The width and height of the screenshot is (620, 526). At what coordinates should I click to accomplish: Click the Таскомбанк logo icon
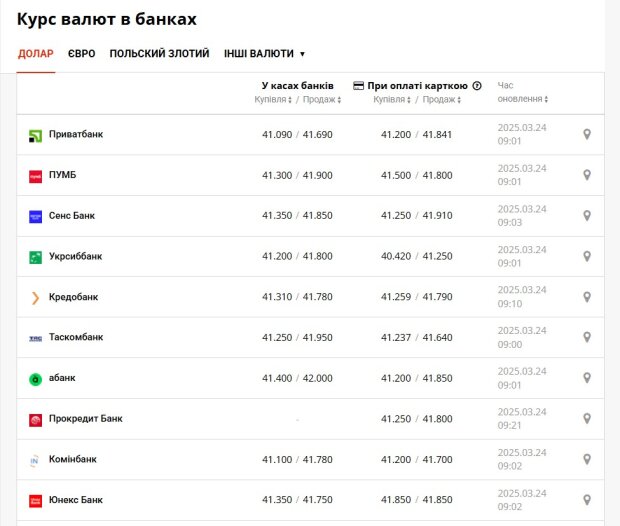click(x=36, y=339)
